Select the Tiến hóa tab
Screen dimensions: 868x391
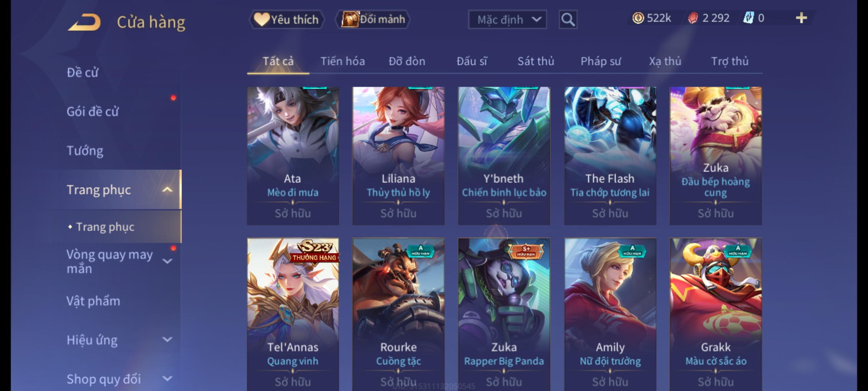pyautogui.click(x=342, y=62)
